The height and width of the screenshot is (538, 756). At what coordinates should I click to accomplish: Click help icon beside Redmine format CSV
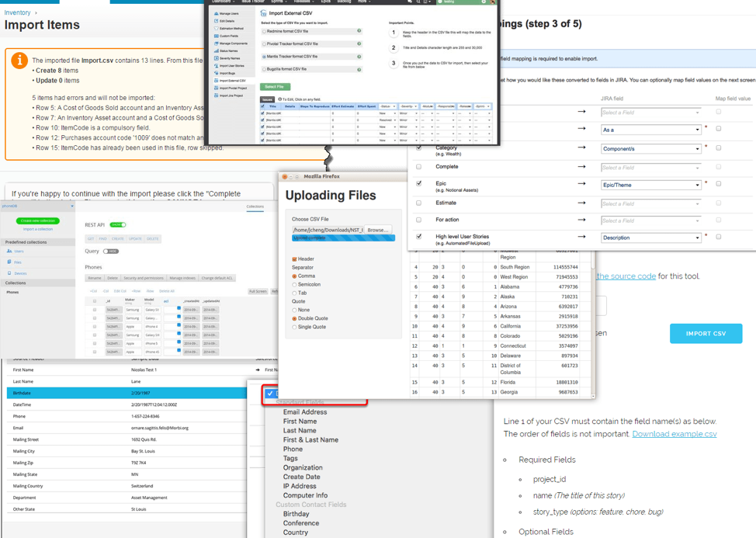pos(359,31)
